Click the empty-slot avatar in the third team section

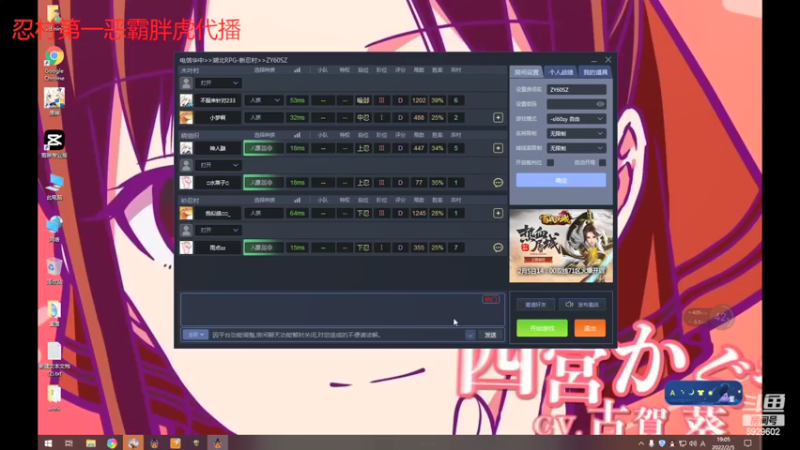[x=186, y=230]
